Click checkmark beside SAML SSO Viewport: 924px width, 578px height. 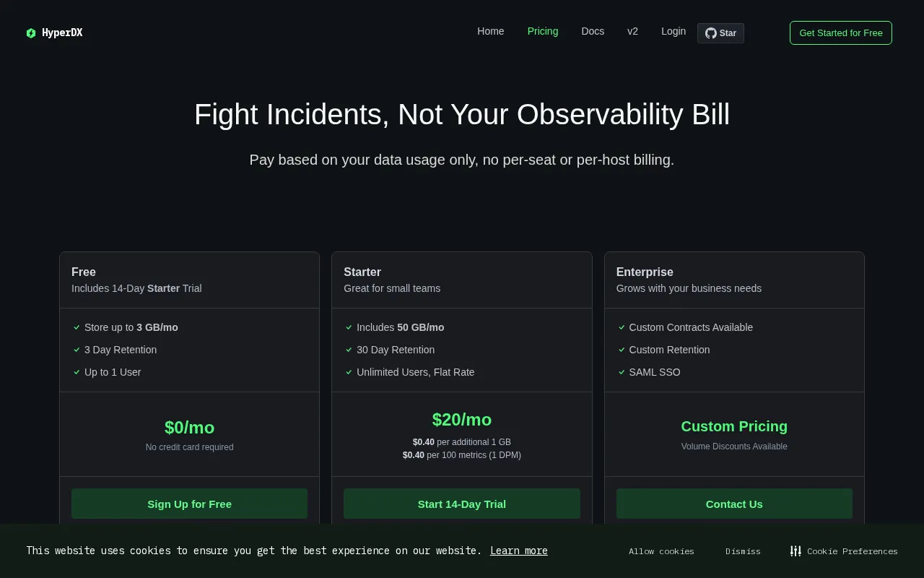pyautogui.click(x=622, y=372)
